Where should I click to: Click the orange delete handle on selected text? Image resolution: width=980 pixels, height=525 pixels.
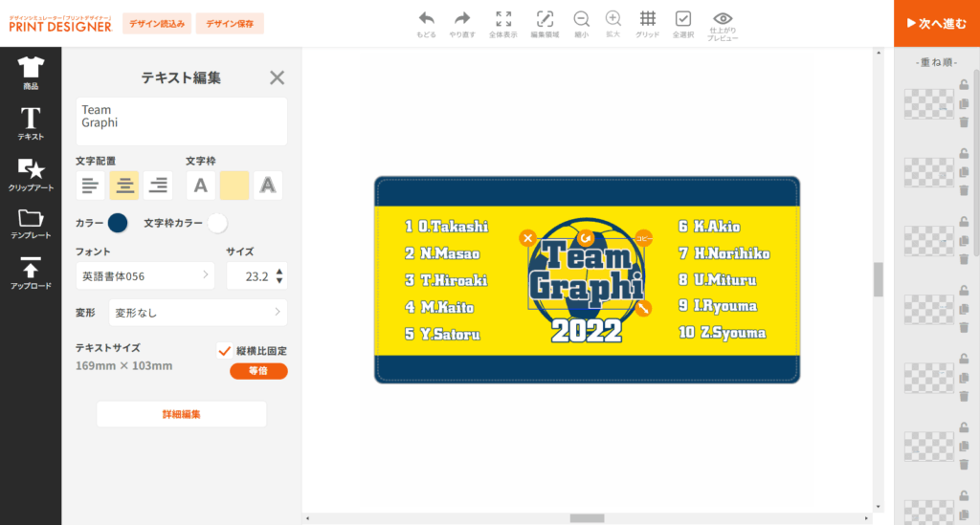526,237
